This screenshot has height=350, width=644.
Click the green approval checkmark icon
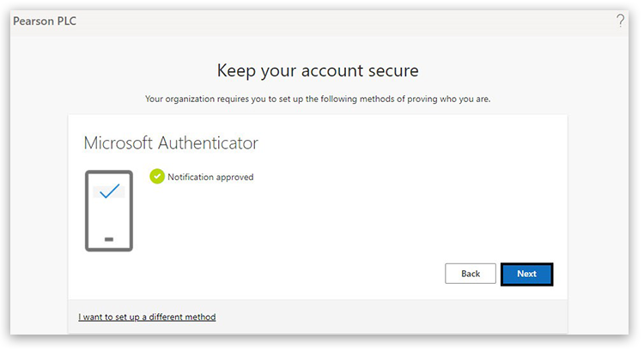tap(157, 177)
